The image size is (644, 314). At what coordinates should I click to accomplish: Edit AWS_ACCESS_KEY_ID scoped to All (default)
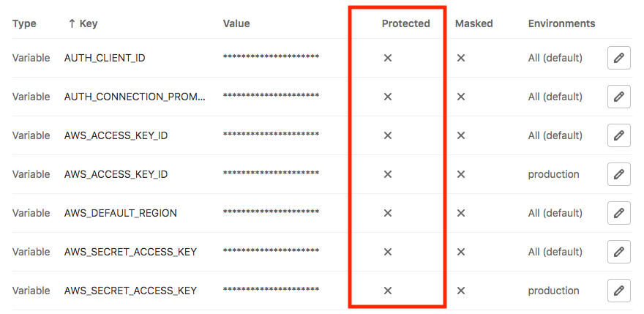click(618, 135)
